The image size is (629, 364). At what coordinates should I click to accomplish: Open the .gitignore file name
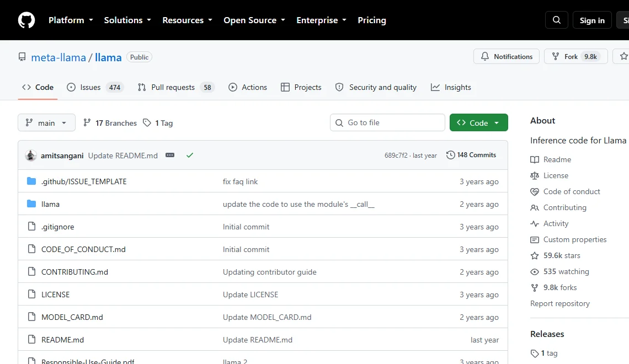coord(58,227)
